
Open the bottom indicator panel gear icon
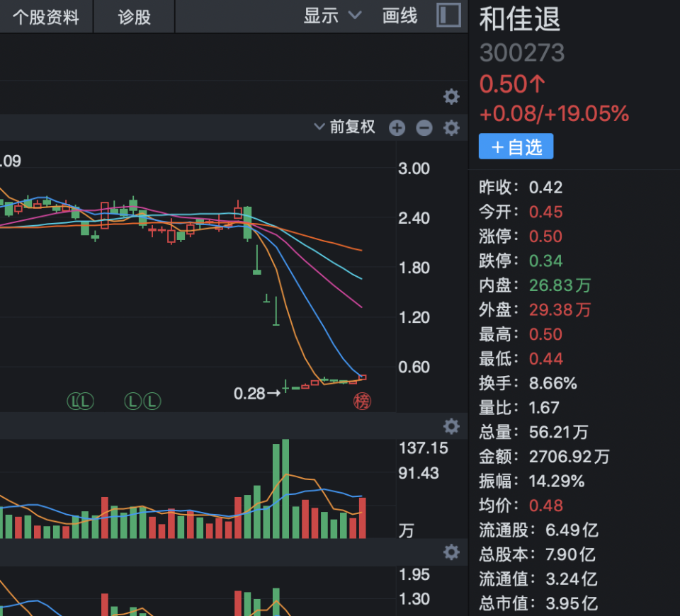tap(451, 552)
